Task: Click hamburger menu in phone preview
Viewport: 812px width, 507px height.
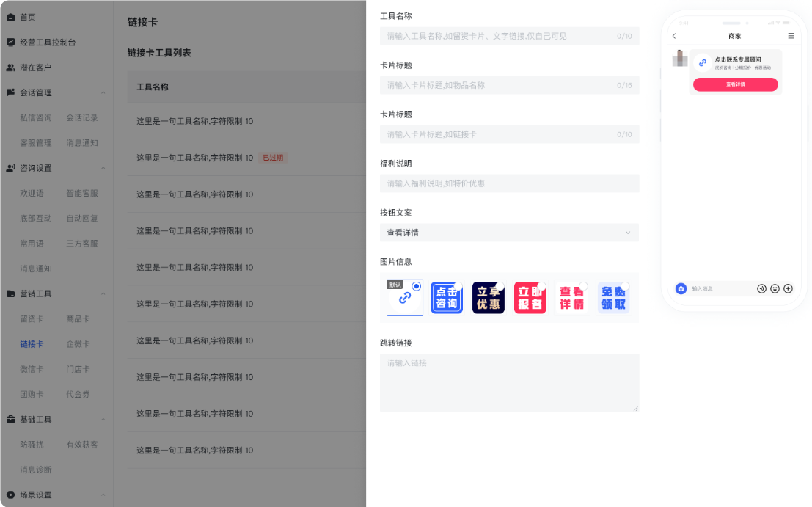Action: pos(791,36)
